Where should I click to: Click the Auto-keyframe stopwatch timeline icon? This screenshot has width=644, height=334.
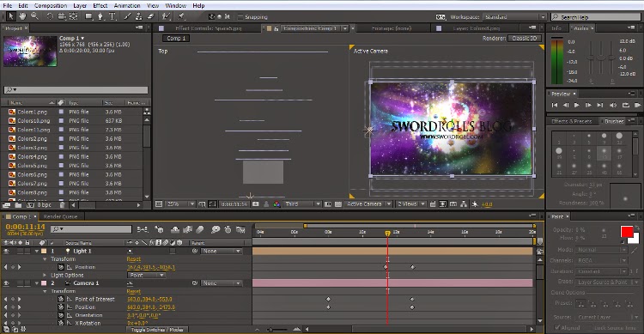228,229
